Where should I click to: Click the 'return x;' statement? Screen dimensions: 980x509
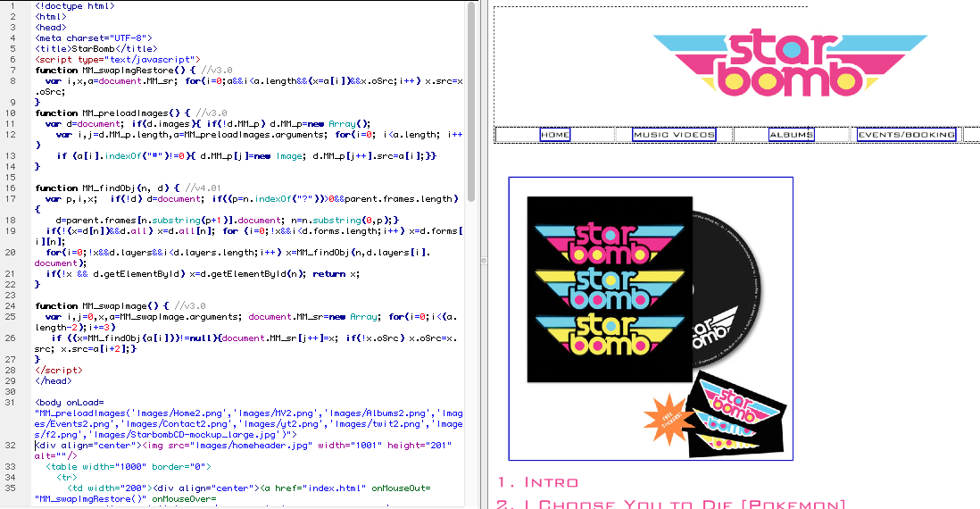[336, 273]
